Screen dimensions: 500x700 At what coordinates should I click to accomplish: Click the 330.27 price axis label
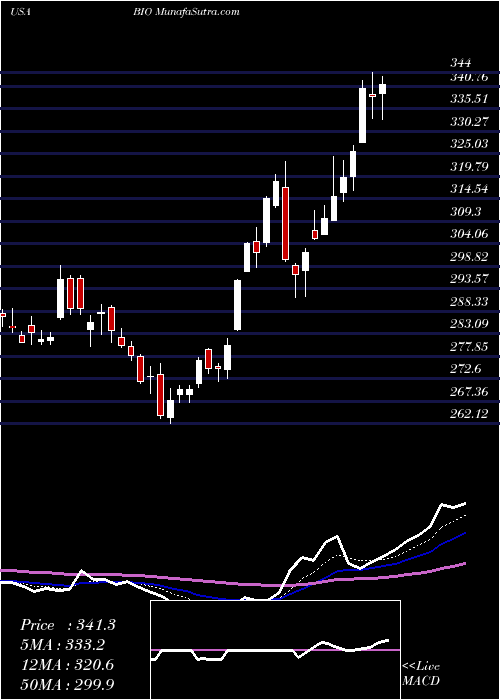pyautogui.click(x=469, y=121)
